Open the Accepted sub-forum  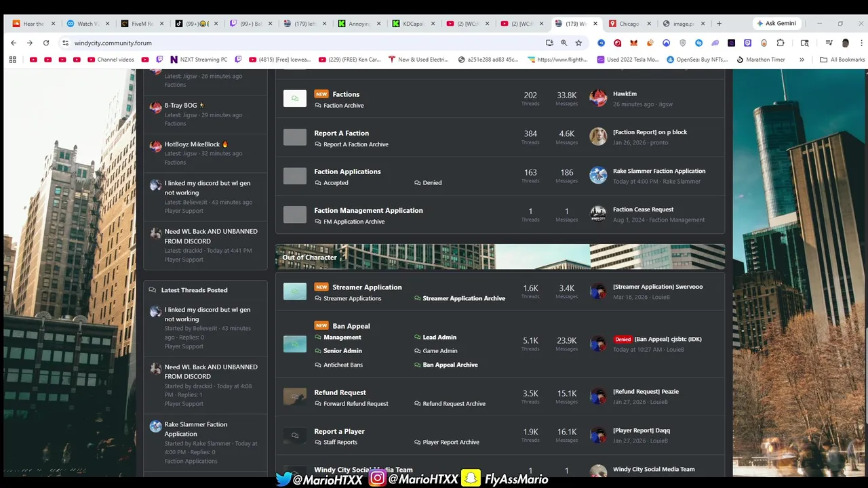coord(336,183)
